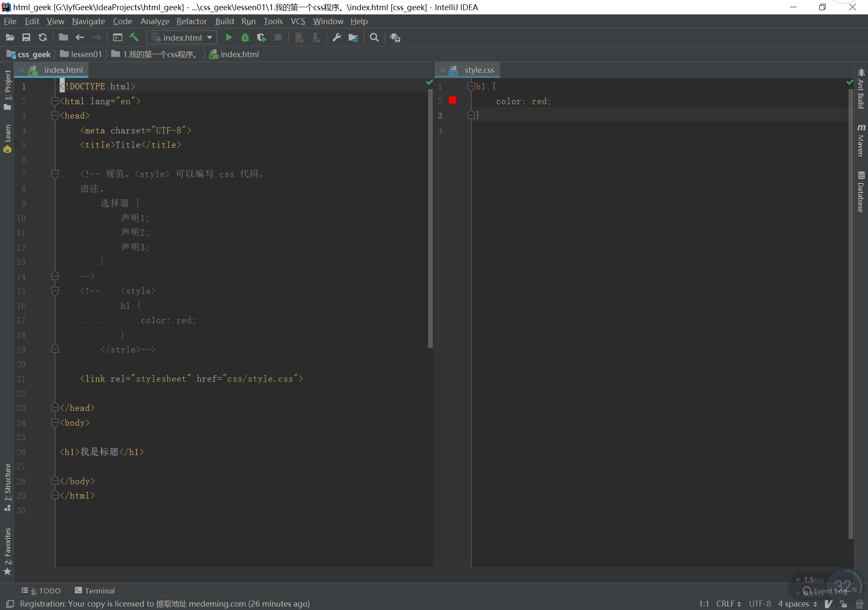Open the index.html run configuration dropdown
868x610 pixels.
click(182, 38)
